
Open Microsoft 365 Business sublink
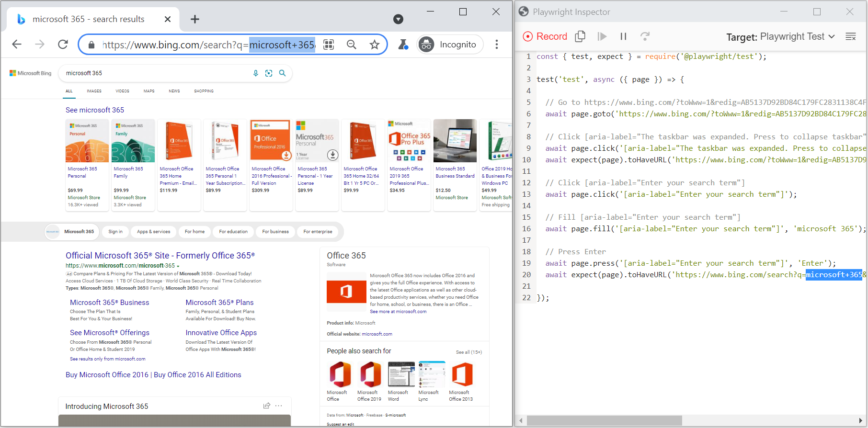(x=110, y=303)
